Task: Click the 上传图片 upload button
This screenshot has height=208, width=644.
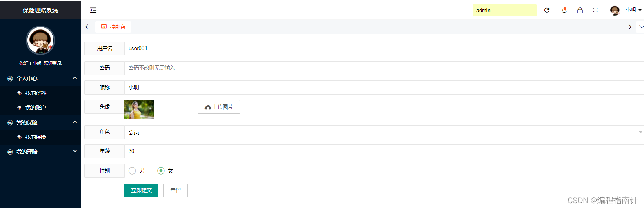Action: coord(219,107)
